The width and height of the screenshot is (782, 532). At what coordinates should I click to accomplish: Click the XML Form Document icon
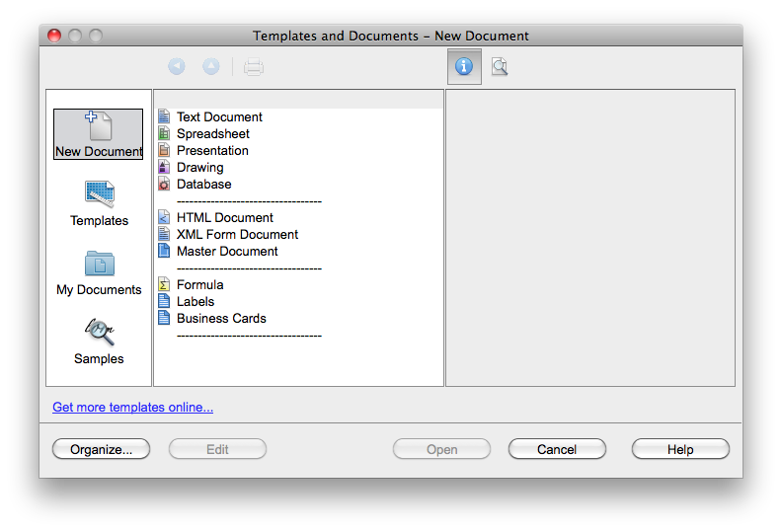tap(164, 234)
